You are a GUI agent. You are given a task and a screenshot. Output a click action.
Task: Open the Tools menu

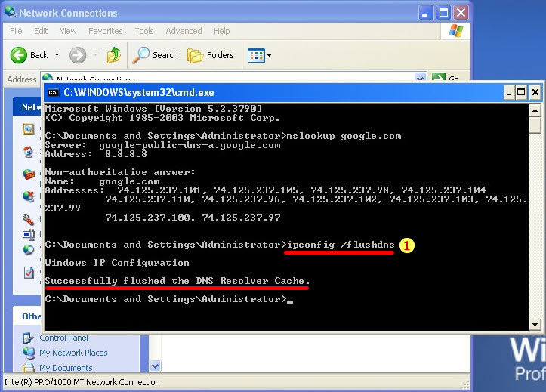[x=144, y=31]
